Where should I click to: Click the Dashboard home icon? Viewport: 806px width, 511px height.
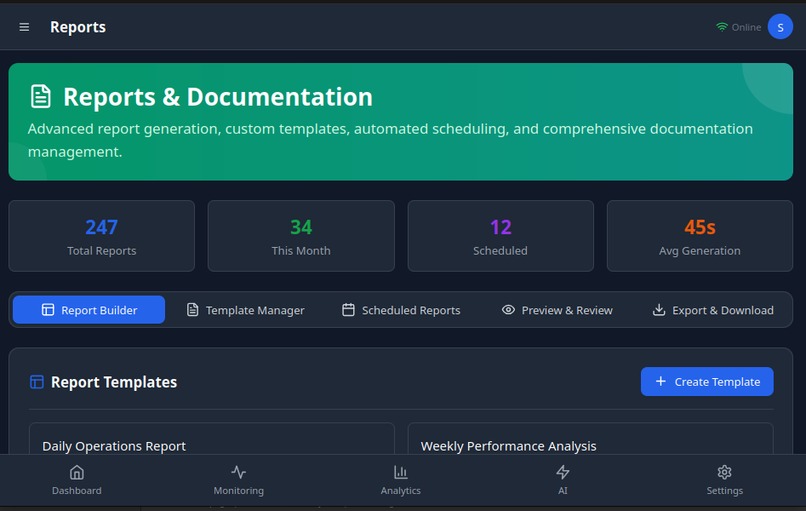click(x=77, y=472)
